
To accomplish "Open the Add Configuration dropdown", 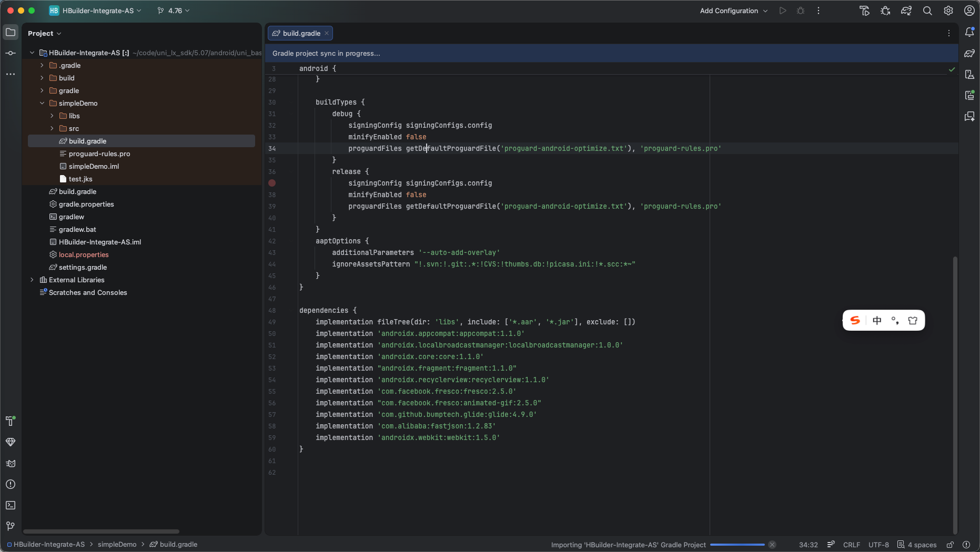I will click(x=733, y=11).
